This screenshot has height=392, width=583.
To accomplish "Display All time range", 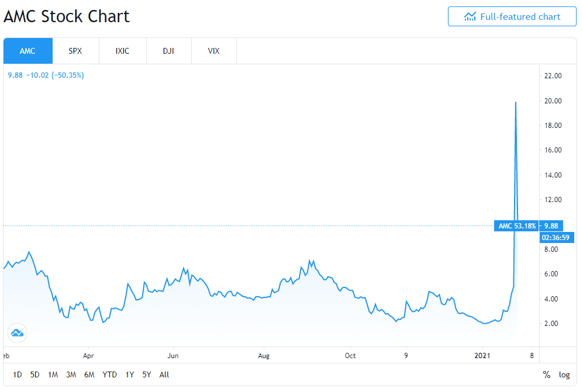I will (164, 374).
